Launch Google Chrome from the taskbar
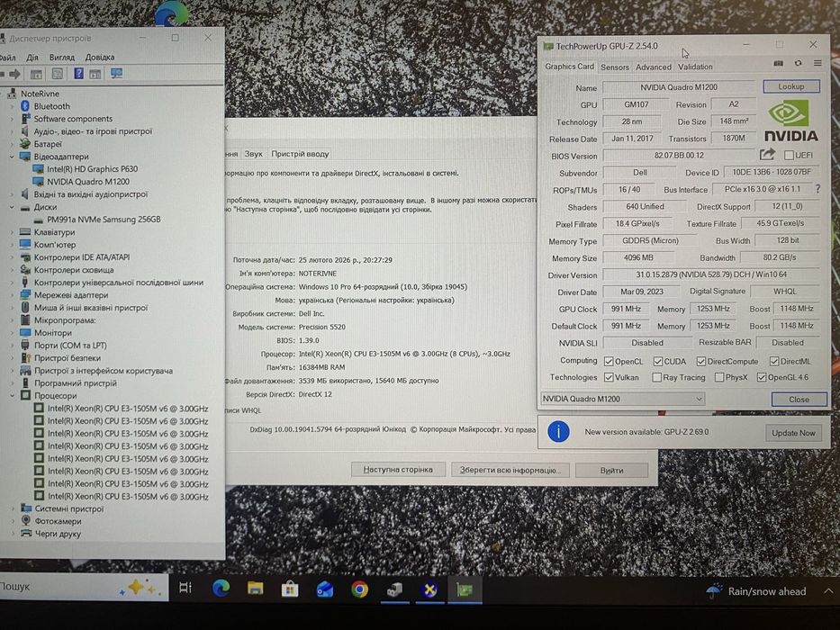This screenshot has width=840, height=630. pyautogui.click(x=359, y=589)
